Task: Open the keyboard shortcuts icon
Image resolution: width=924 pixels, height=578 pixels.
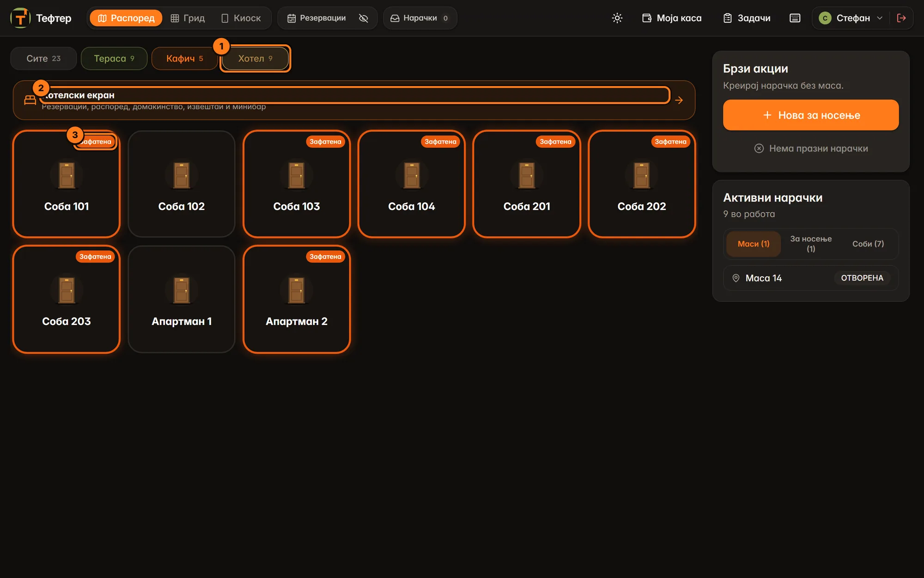Action: (795, 18)
